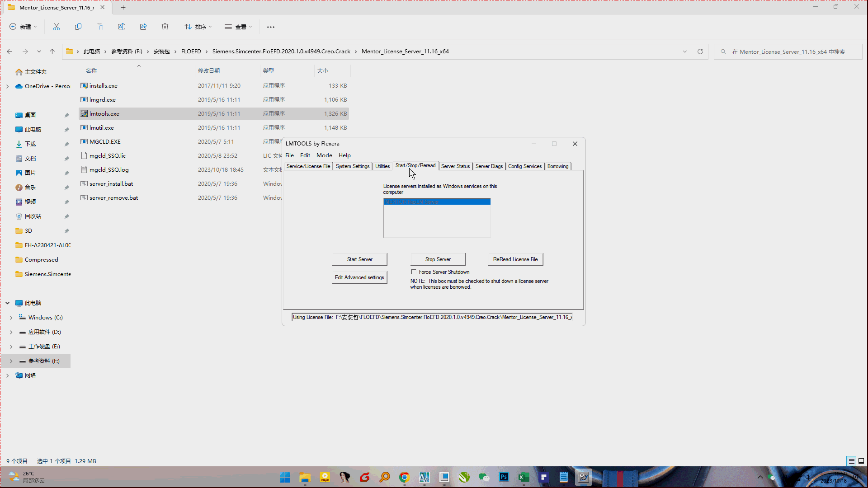This screenshot has width=868, height=488.
Task: Open the Windows Start menu
Action: pyautogui.click(x=285, y=477)
